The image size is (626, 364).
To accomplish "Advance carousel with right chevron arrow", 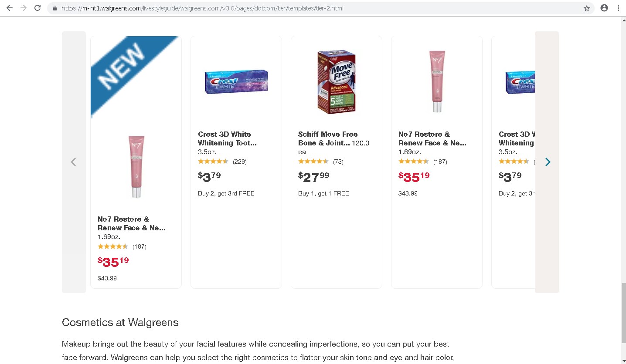I will [x=548, y=162].
